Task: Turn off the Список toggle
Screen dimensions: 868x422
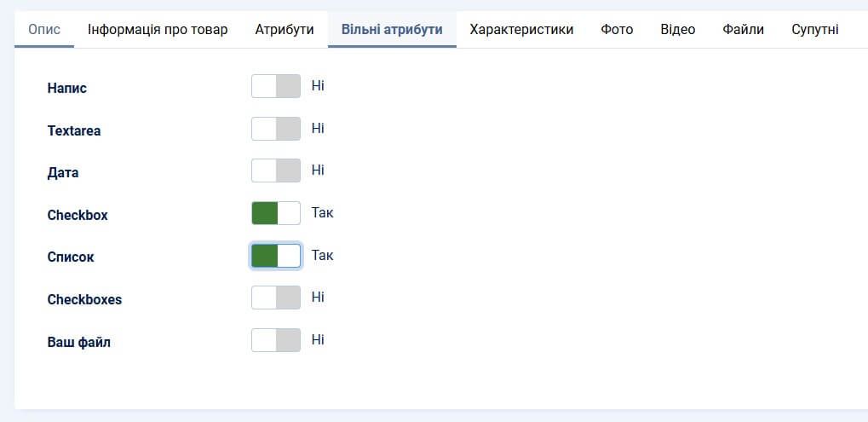Action: click(x=276, y=256)
